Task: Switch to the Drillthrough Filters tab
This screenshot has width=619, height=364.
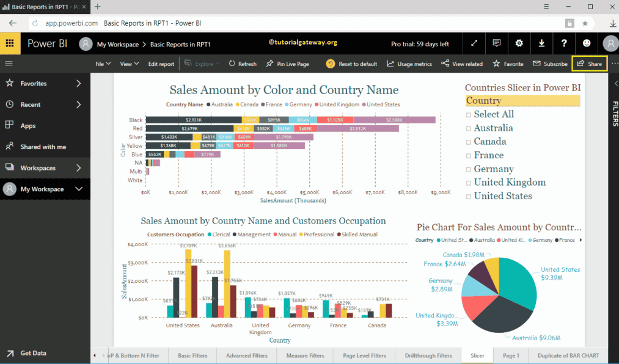Action: pos(428,355)
